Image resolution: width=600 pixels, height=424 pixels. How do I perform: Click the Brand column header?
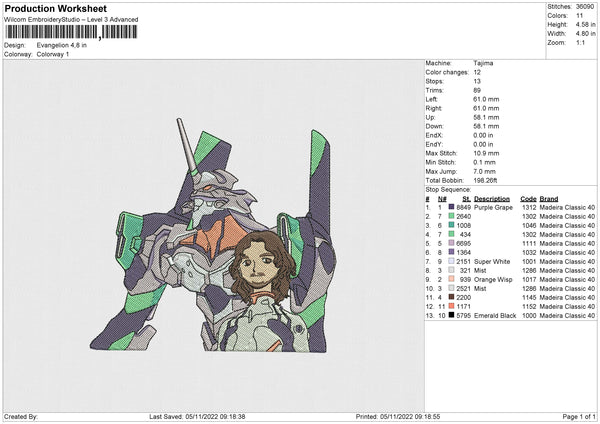(549, 199)
